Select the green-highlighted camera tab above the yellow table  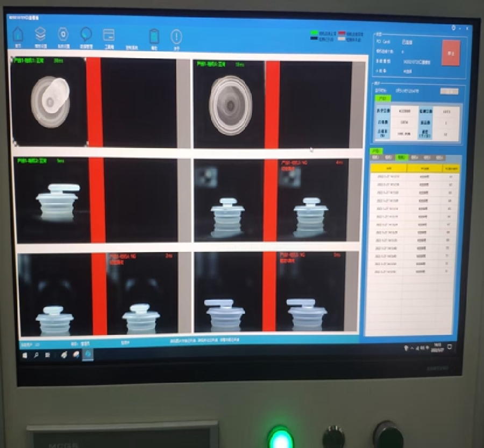(x=401, y=158)
